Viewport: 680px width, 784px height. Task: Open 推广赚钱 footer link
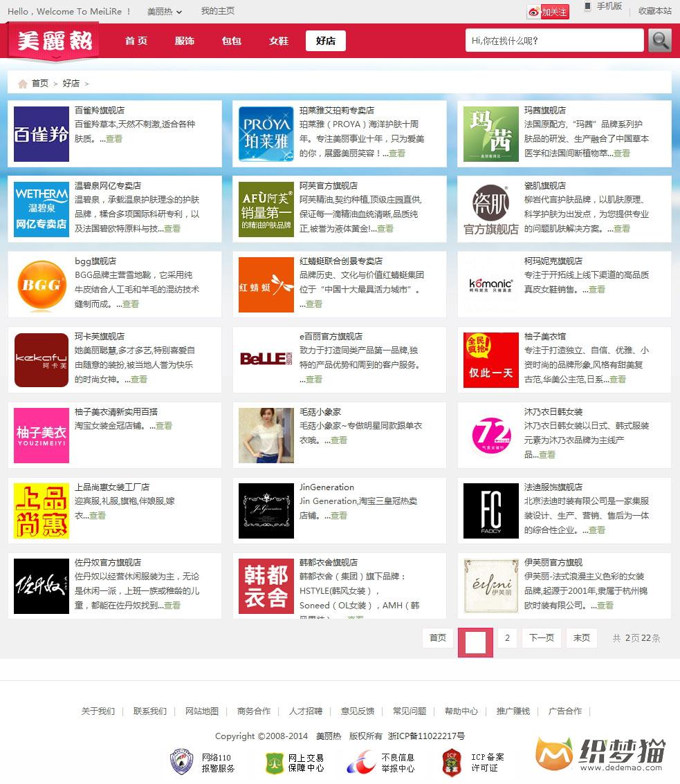513,711
